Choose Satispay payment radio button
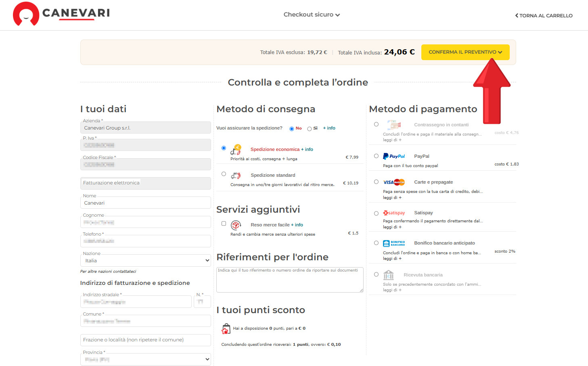 pos(376,213)
